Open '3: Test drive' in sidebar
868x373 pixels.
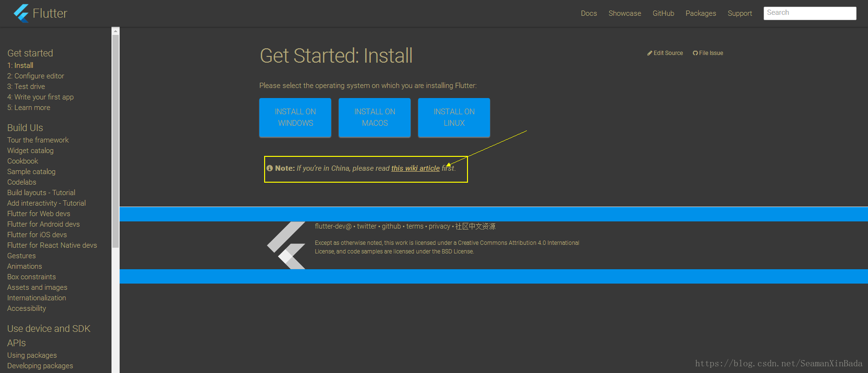pyautogui.click(x=26, y=87)
